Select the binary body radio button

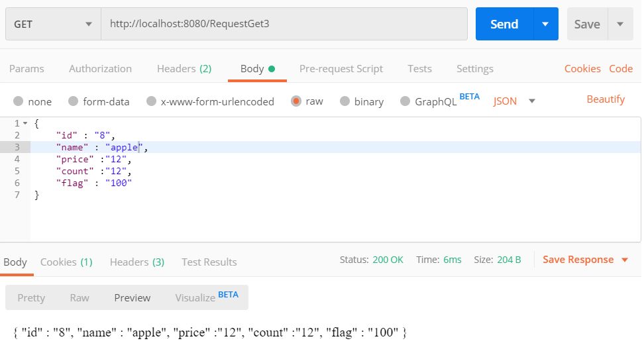[345, 101]
